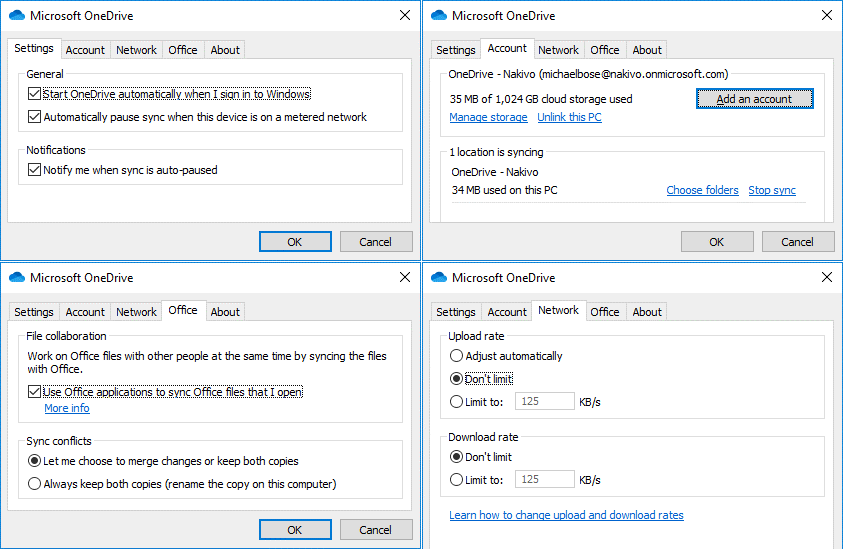Click the OneDrive cloud icon in the File collaboration window

[x=17, y=277]
